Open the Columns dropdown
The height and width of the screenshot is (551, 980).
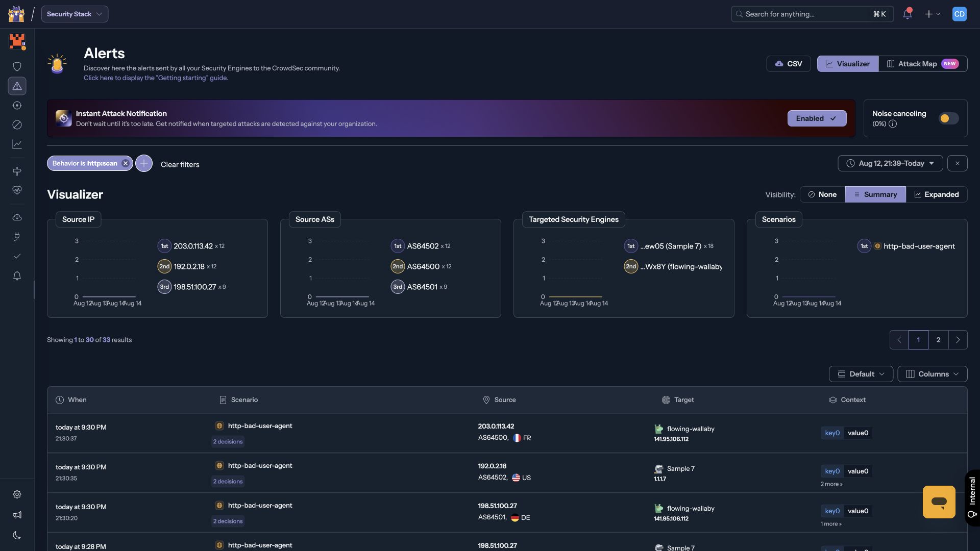coord(932,374)
